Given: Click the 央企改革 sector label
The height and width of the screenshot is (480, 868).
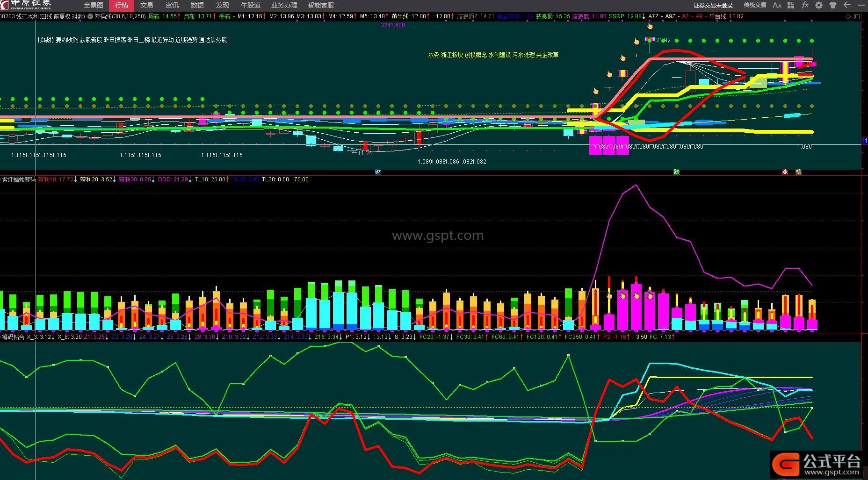Looking at the screenshot, I should [547, 55].
